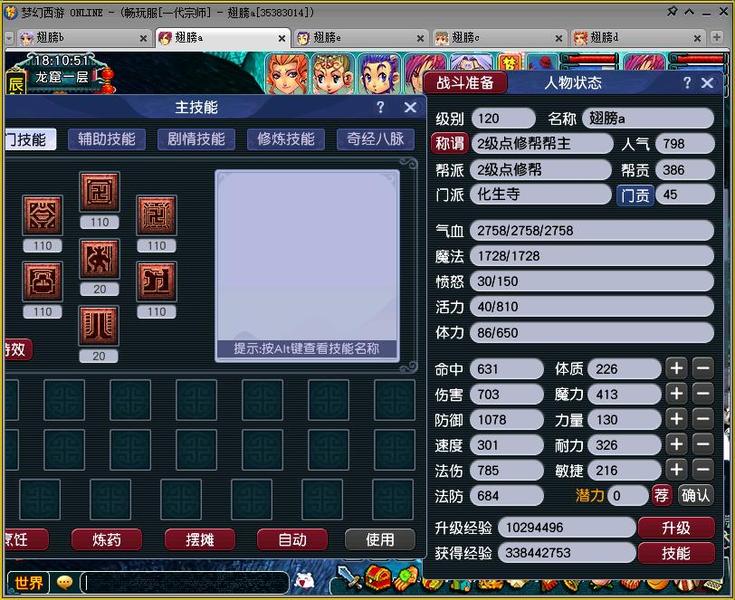Close the 翅膀d tab

click(x=698, y=38)
